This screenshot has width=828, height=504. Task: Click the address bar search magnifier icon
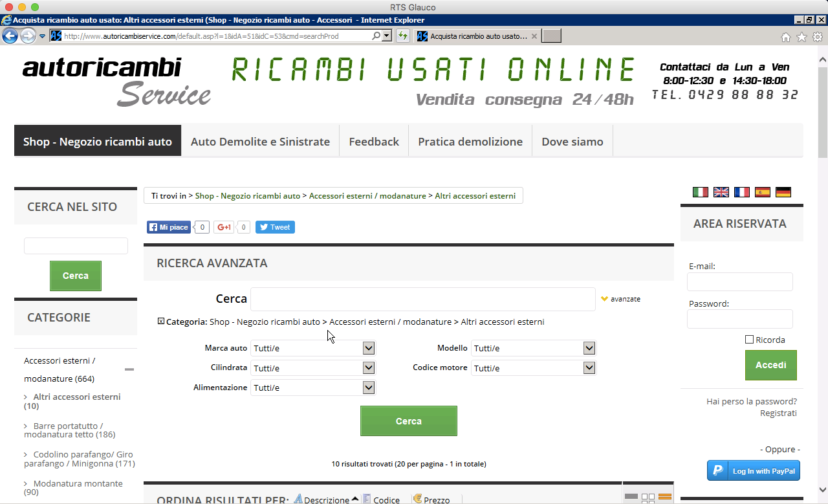pyautogui.click(x=376, y=36)
